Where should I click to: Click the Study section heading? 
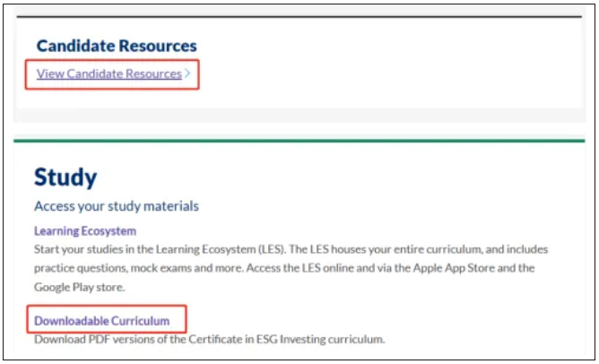click(x=65, y=176)
